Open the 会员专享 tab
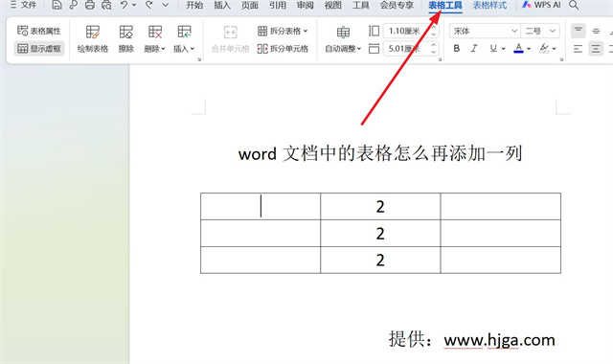The width and height of the screenshot is (613, 364). (397, 6)
